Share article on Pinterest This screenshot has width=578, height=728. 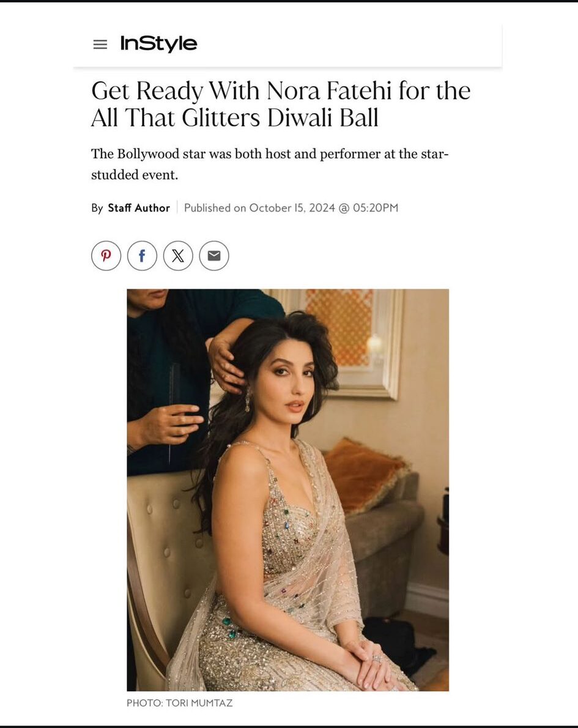point(106,256)
